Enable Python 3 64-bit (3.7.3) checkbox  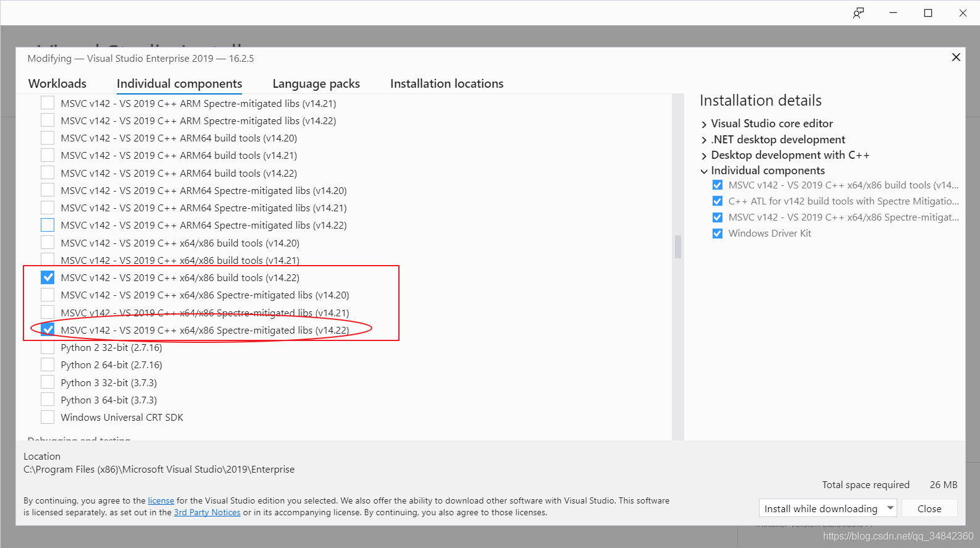point(48,400)
